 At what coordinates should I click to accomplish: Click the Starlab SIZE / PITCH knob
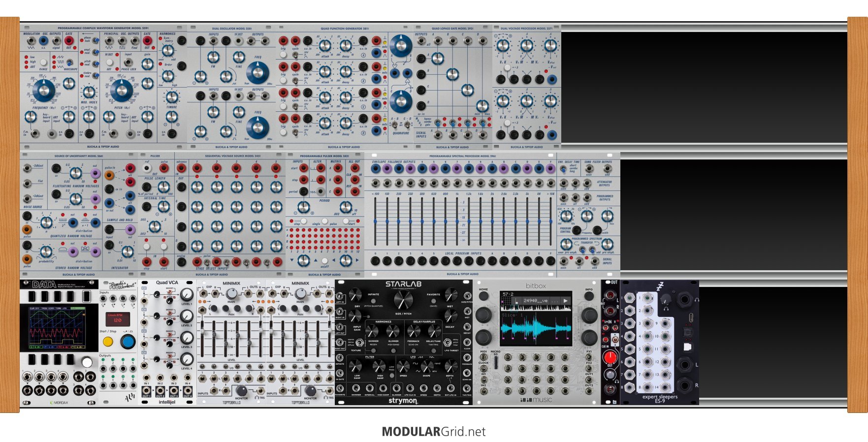(403, 300)
